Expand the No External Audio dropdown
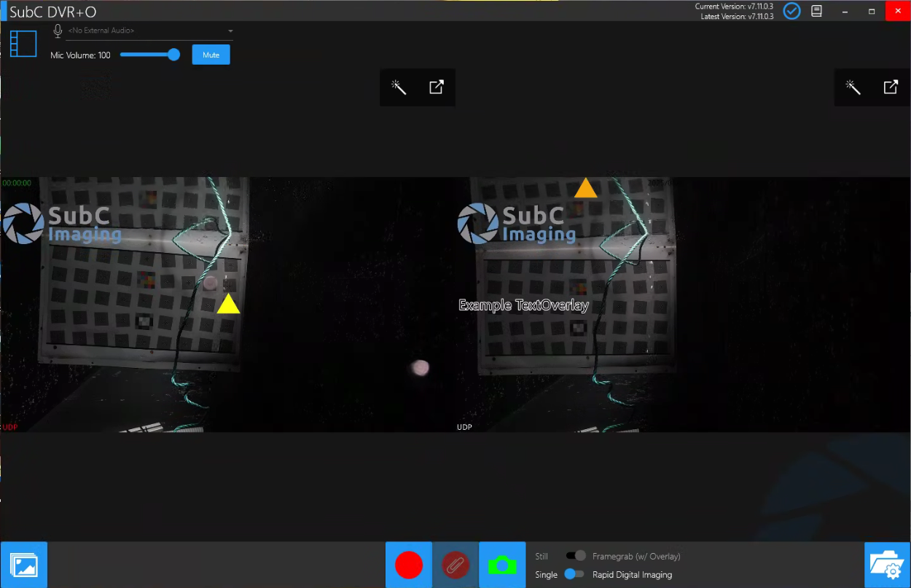The width and height of the screenshot is (911, 588). [x=230, y=31]
